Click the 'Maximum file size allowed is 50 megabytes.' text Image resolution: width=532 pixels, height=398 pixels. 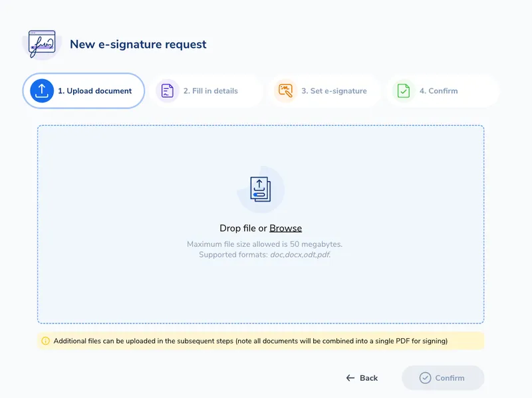(265, 244)
